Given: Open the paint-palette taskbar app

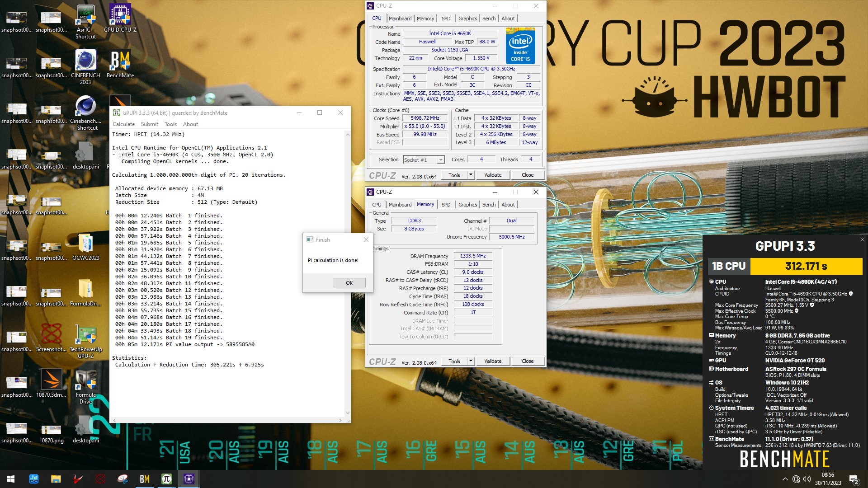Looking at the screenshot, I should pos(123,479).
